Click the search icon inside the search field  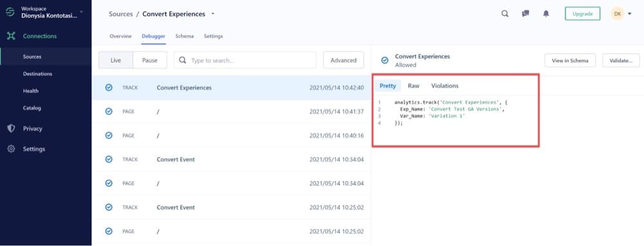[183, 61]
